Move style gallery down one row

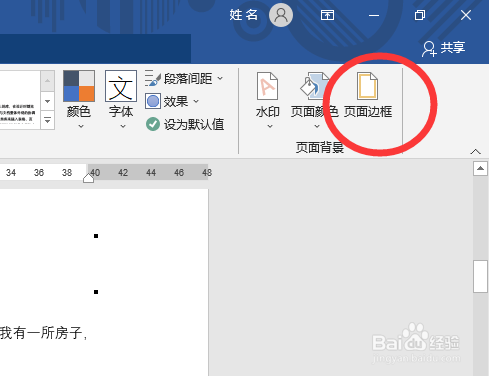(x=47, y=101)
